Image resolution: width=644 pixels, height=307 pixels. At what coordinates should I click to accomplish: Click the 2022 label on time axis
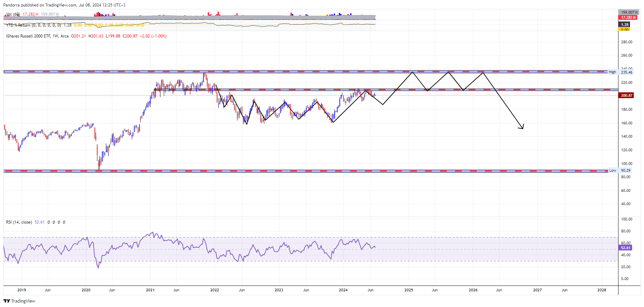[215, 290]
